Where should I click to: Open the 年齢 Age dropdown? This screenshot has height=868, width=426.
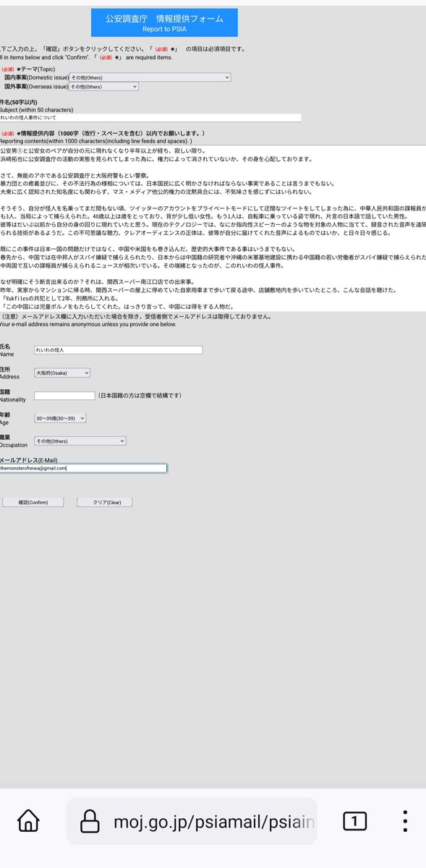click(60, 418)
